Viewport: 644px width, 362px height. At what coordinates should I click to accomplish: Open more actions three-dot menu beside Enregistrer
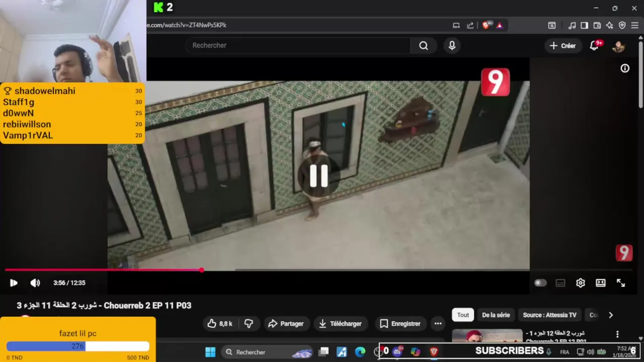[438, 324]
